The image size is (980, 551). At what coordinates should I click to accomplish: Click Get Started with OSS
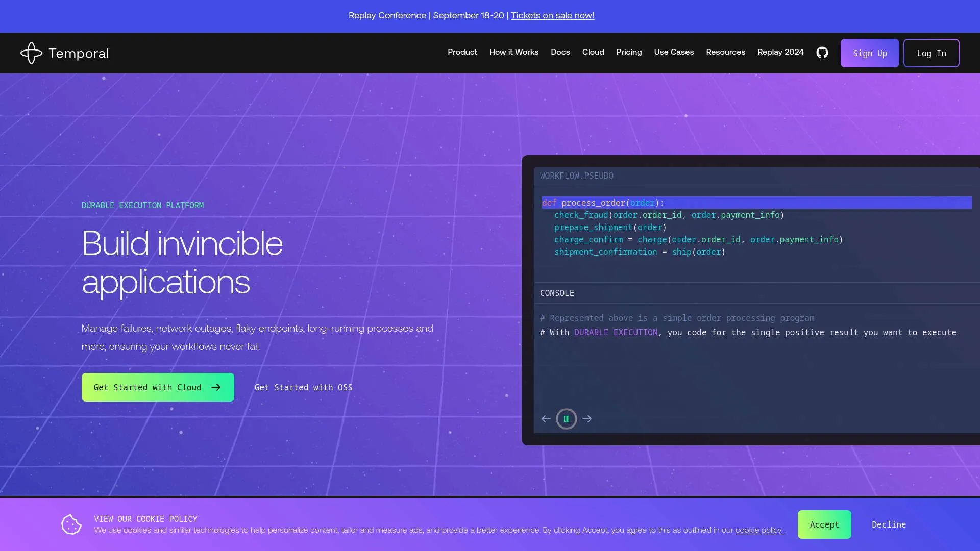click(x=303, y=387)
